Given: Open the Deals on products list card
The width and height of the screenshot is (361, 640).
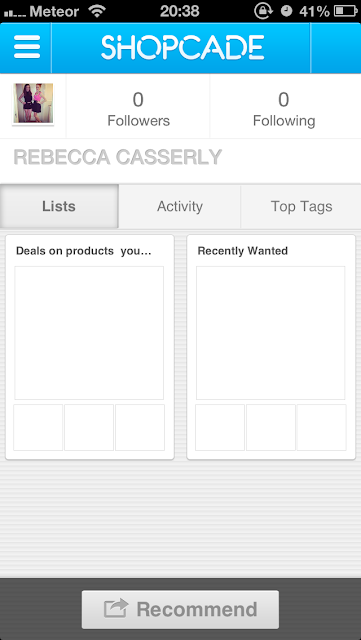Looking at the screenshot, I should click(x=90, y=347).
